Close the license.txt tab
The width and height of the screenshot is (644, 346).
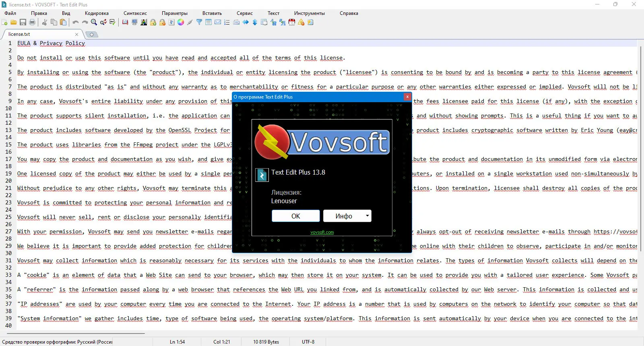tap(76, 34)
